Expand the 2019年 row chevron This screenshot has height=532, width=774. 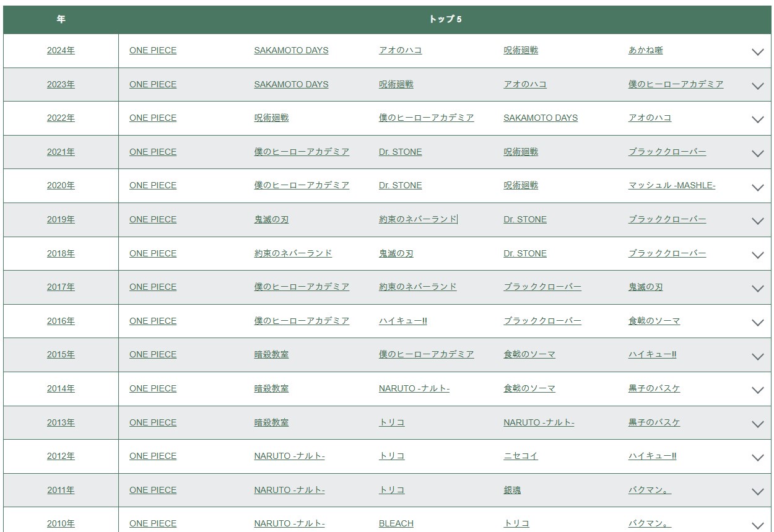click(757, 221)
